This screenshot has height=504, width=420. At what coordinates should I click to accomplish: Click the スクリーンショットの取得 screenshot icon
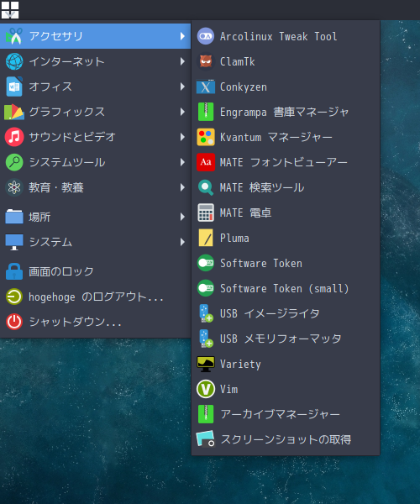pyautogui.click(x=206, y=439)
